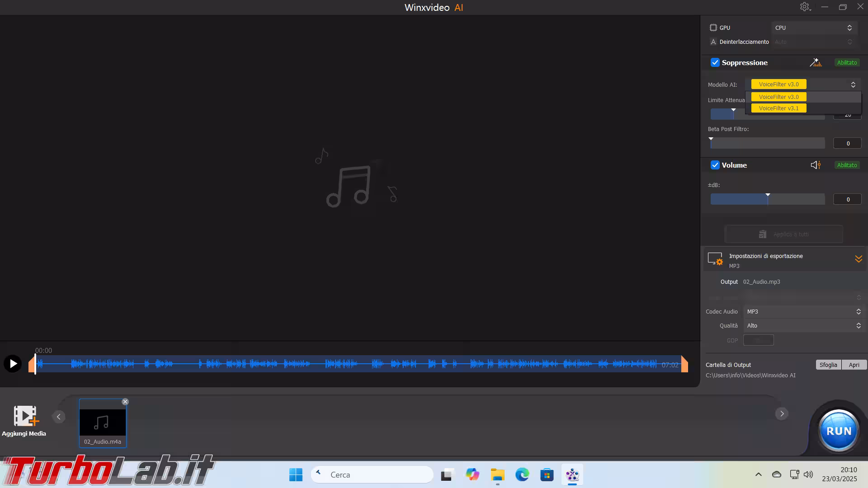Click the noise suppression wand icon
This screenshot has width=868, height=488.
816,62
